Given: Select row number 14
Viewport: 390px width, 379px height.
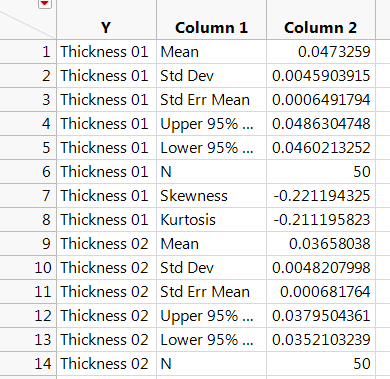Looking at the screenshot, I should coord(28,364).
